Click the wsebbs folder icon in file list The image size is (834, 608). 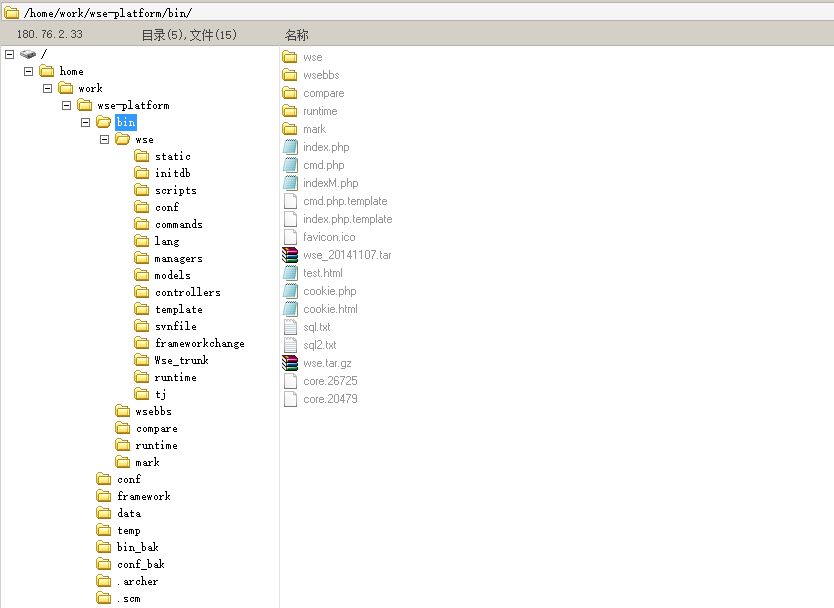click(290, 75)
